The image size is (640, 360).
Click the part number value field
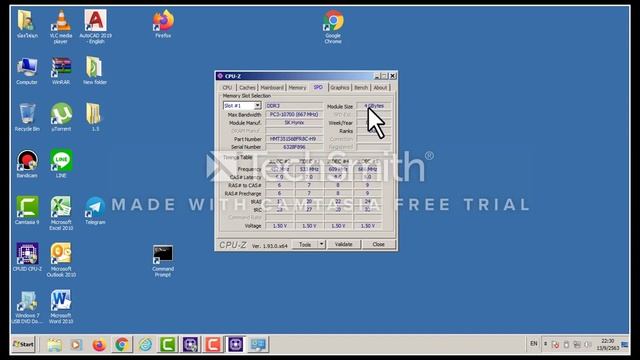(294, 139)
